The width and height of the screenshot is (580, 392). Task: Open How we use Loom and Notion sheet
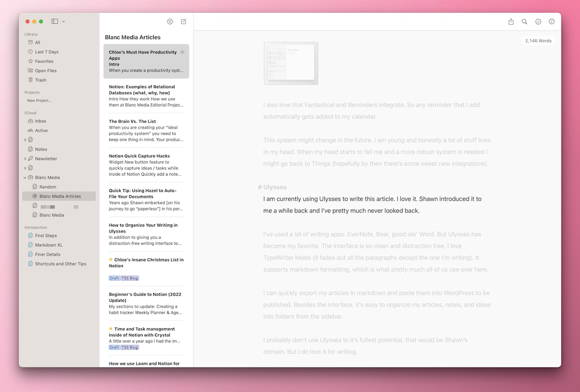coord(146,362)
